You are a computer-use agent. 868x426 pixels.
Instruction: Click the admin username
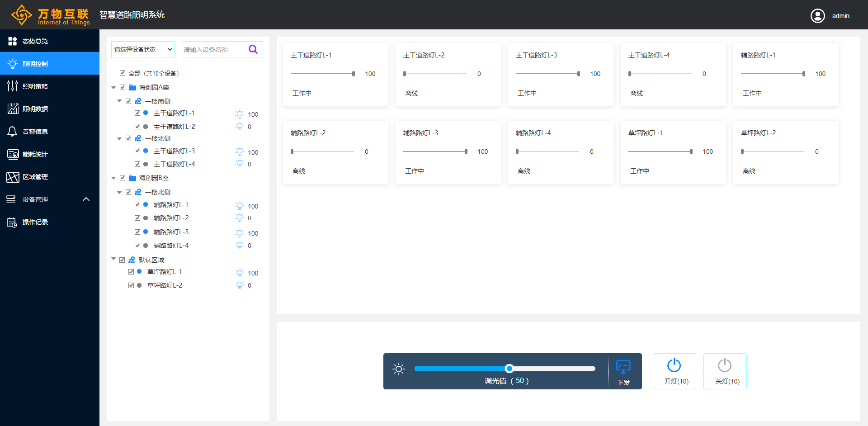pyautogui.click(x=840, y=16)
